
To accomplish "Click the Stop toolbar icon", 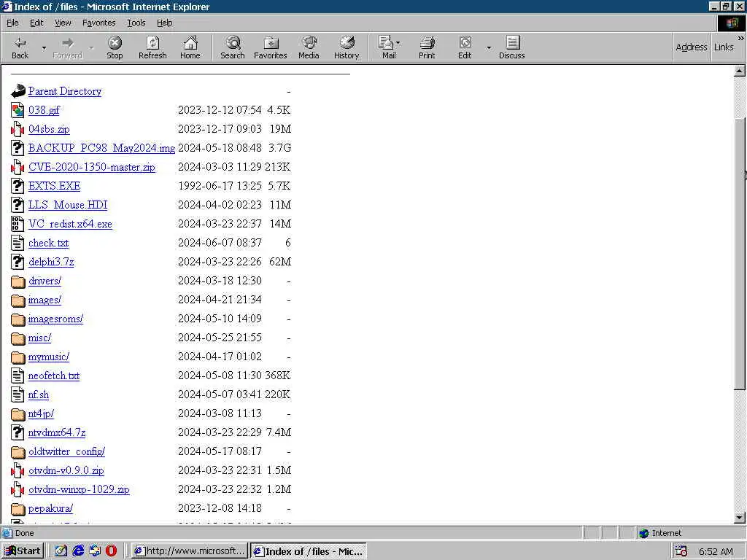I will [115, 47].
